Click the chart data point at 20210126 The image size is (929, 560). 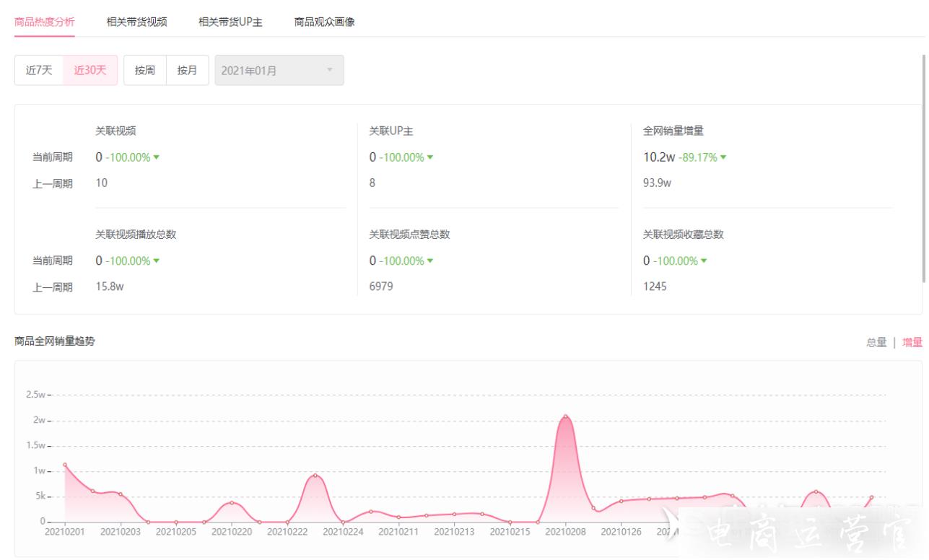[x=621, y=501]
